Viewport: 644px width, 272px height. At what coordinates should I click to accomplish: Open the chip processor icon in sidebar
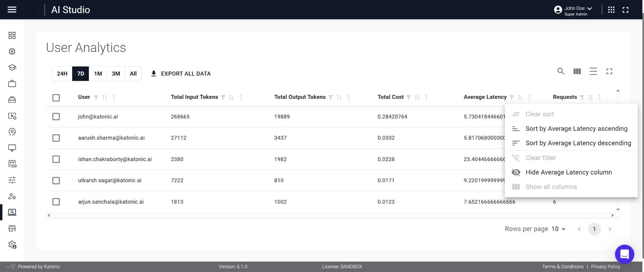(12, 52)
